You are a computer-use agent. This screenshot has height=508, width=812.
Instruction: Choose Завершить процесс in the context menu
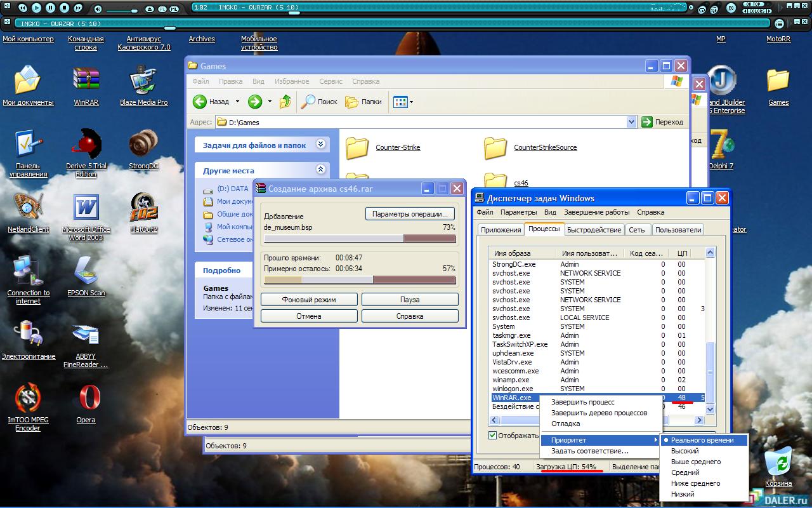point(582,402)
